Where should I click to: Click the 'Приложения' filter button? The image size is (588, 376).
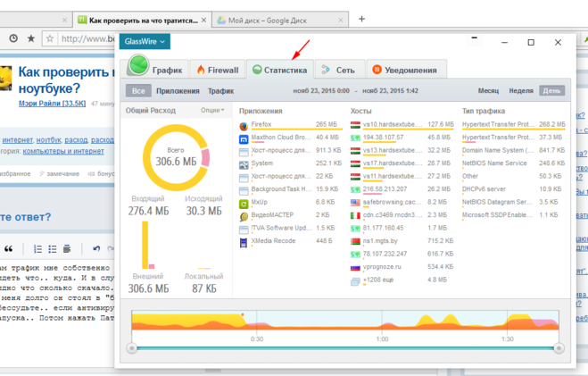[x=178, y=91]
